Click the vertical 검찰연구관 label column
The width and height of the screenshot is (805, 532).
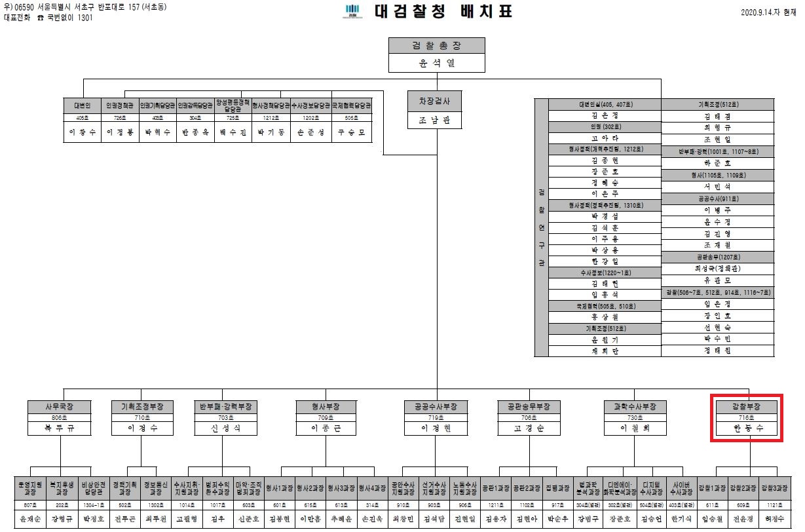click(540, 227)
